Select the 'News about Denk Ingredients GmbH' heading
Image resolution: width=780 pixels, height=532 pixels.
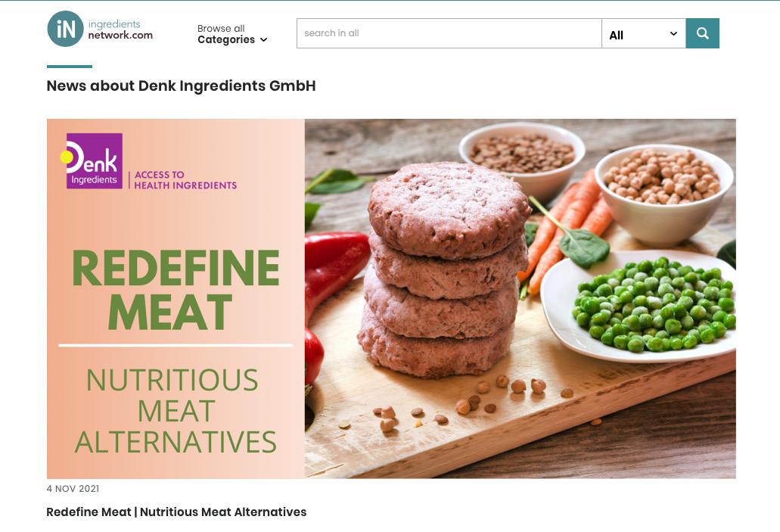181,86
